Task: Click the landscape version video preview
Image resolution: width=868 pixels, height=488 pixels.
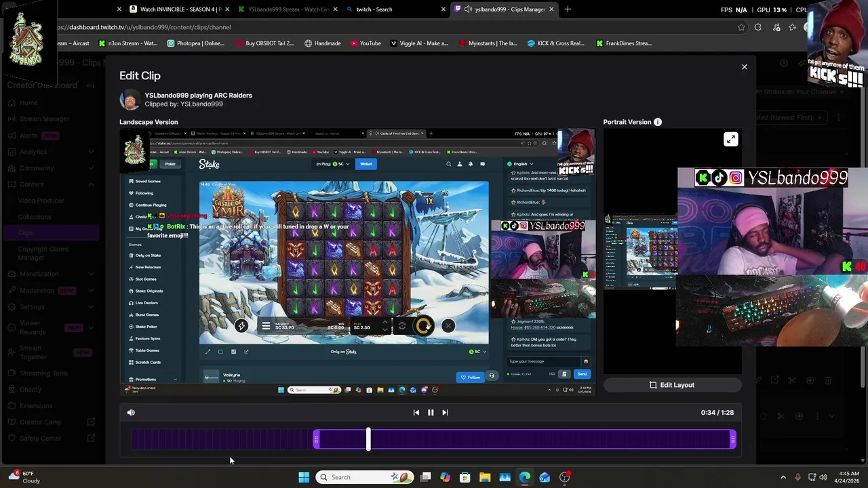Action: (358, 262)
